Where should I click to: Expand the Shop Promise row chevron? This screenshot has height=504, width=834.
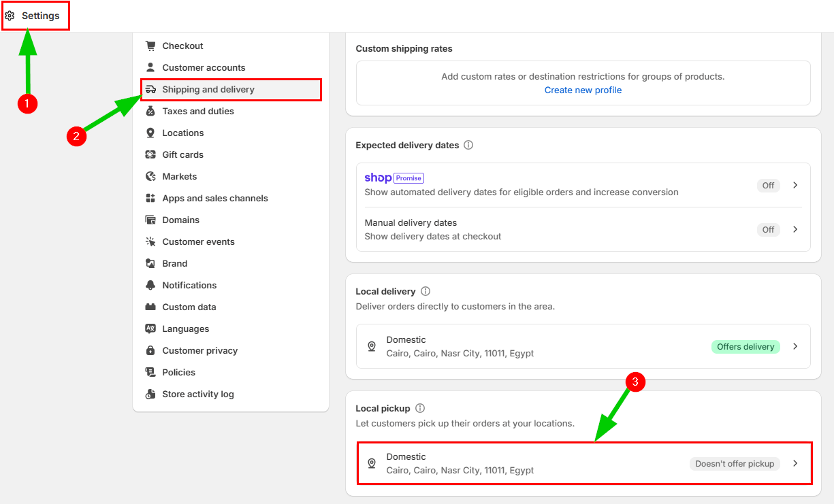795,185
